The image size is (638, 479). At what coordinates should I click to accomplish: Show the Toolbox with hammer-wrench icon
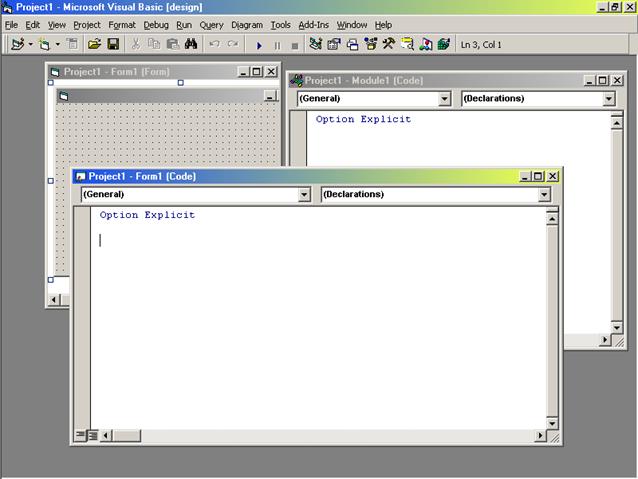(x=388, y=44)
